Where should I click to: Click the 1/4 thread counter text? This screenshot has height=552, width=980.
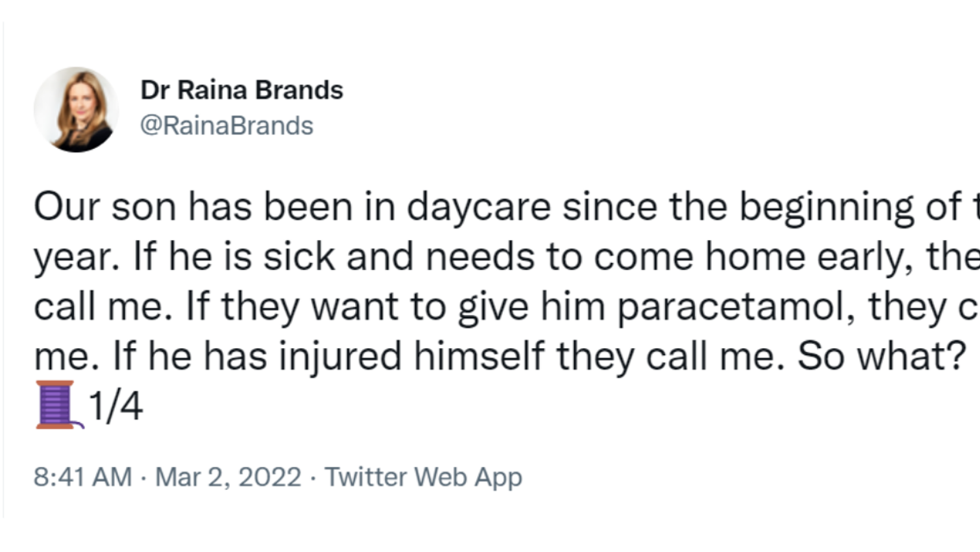click(116, 407)
